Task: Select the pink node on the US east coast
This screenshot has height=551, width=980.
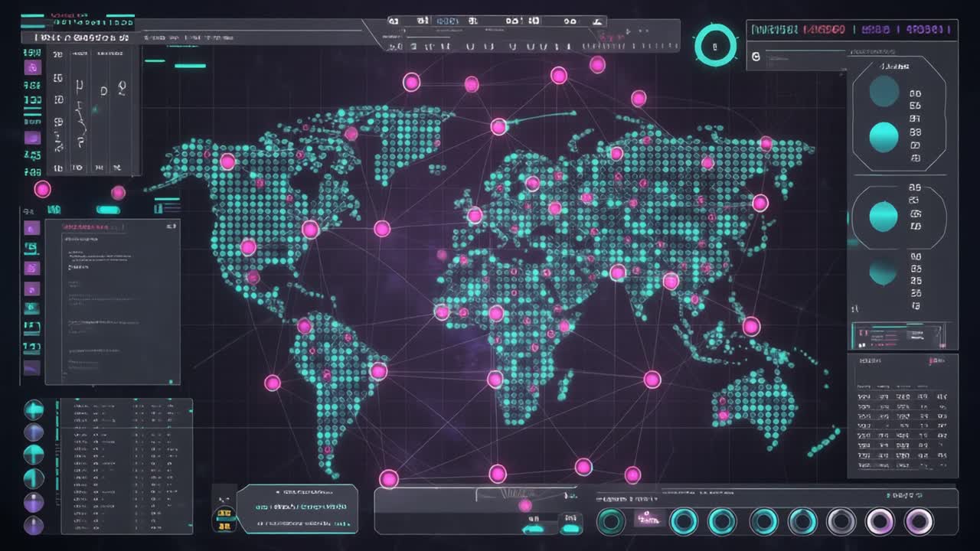Action: pyautogui.click(x=310, y=229)
